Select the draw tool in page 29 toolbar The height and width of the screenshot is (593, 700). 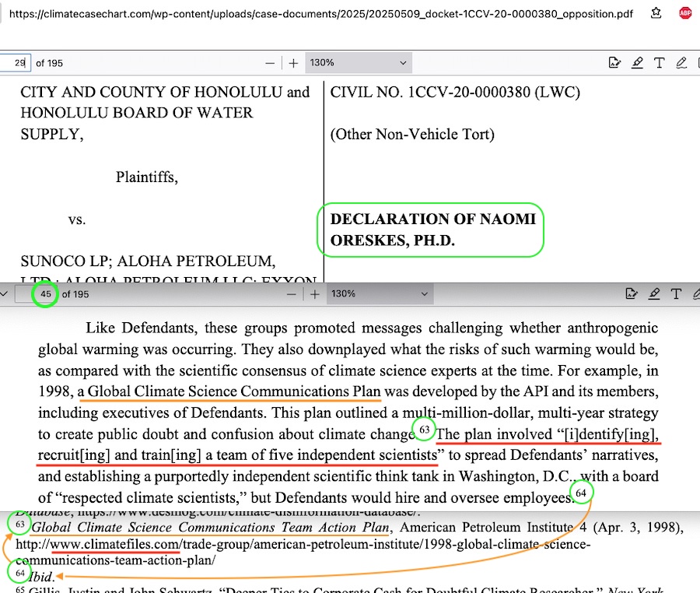[682, 63]
